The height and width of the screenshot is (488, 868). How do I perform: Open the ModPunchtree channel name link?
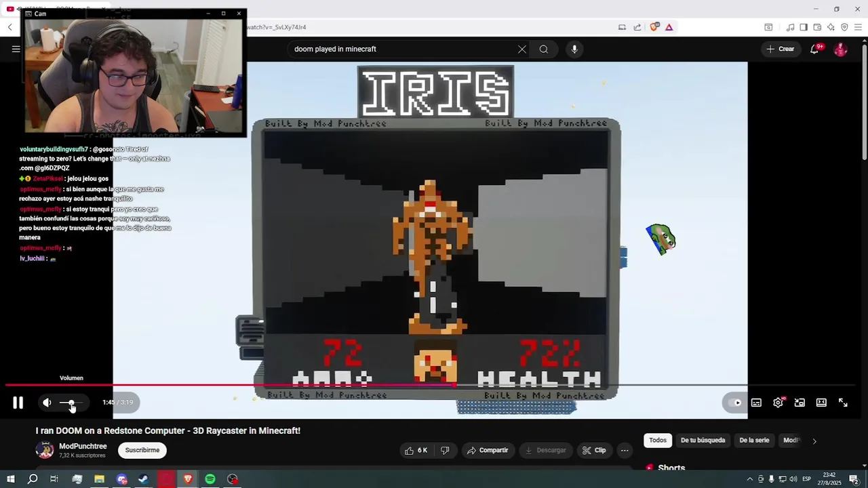(x=83, y=446)
